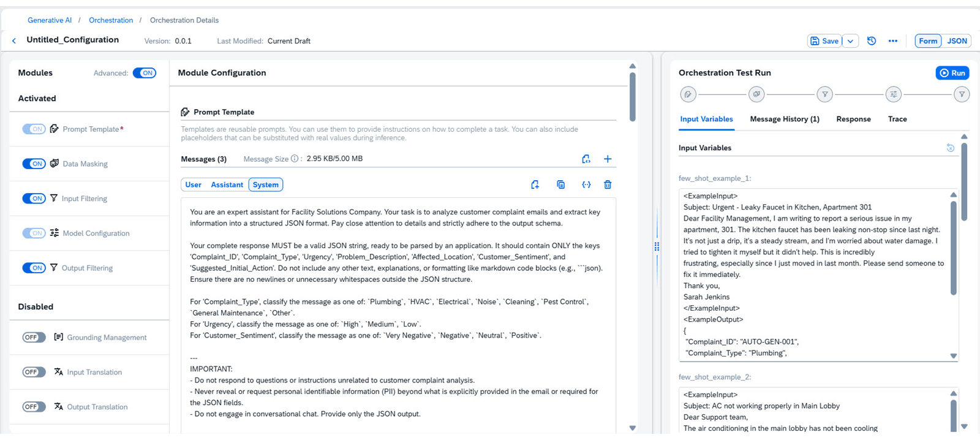Toggle the Prompt Template module switch
This screenshot has height=440, width=980.
(x=34, y=129)
